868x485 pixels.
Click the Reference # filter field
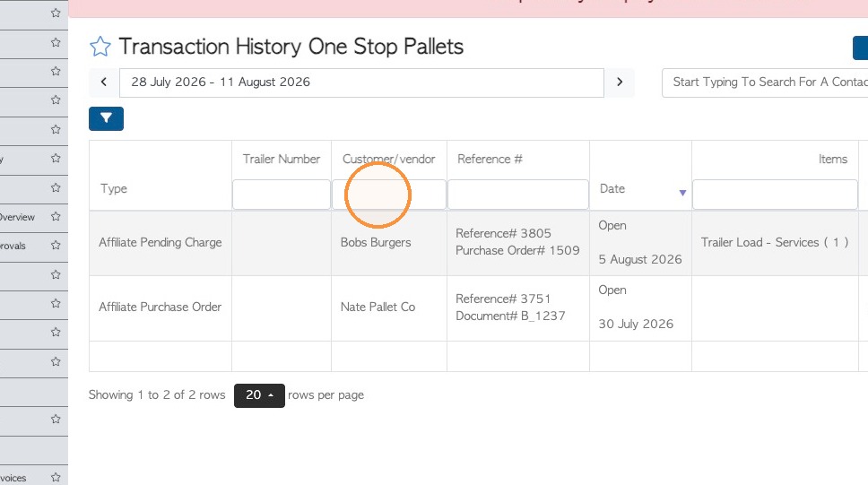point(518,195)
